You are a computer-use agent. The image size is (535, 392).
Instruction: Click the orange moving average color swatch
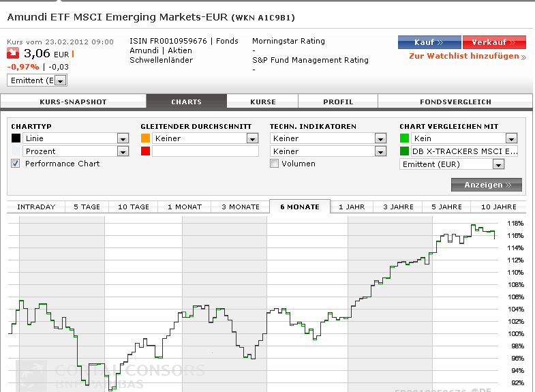coord(145,138)
